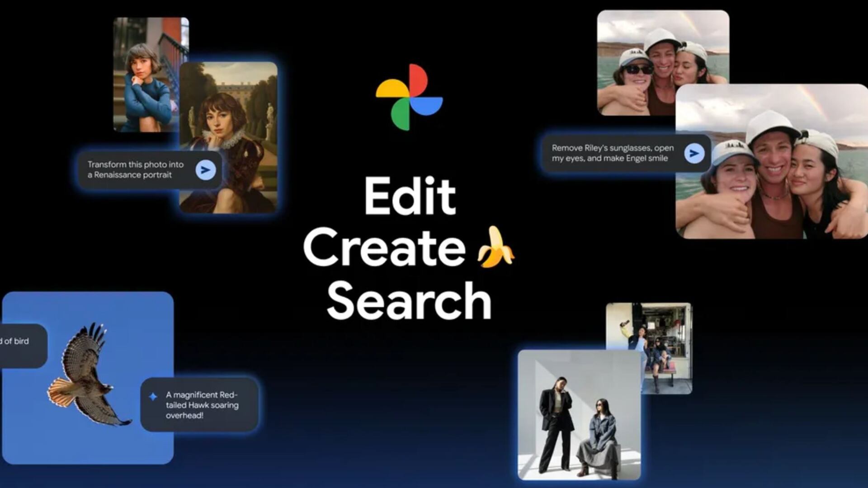The image size is (868, 488).
Task: Click the sparkle icon in the hawk response bubble
Action: [x=153, y=396]
